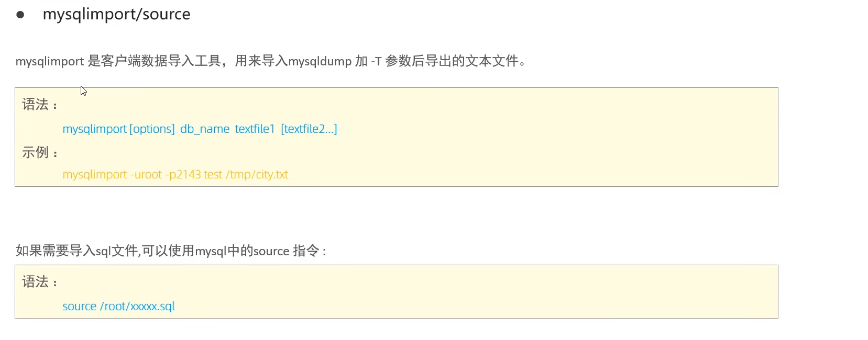Click -uroot in the example command
This screenshot has height=340, width=868.
click(146, 175)
